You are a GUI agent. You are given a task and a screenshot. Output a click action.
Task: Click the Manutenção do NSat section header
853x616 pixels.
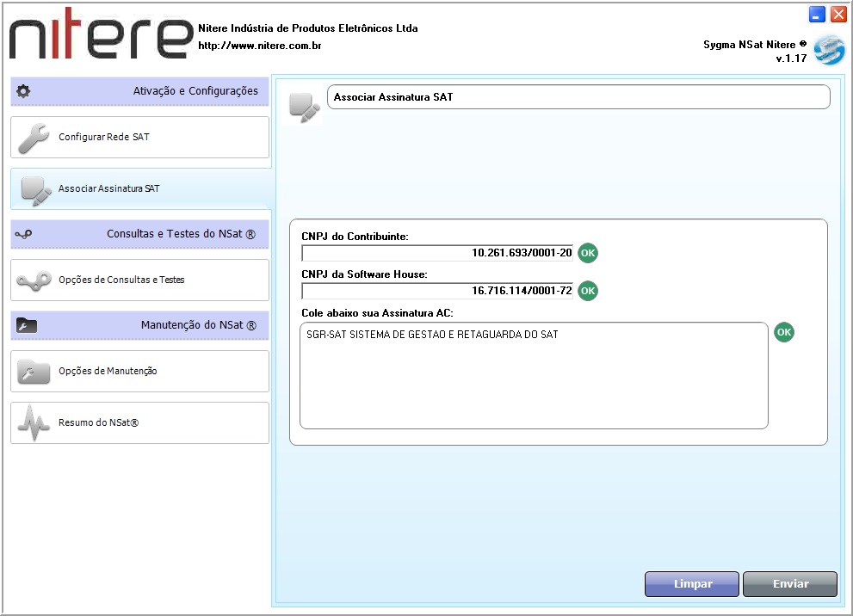pos(139,325)
